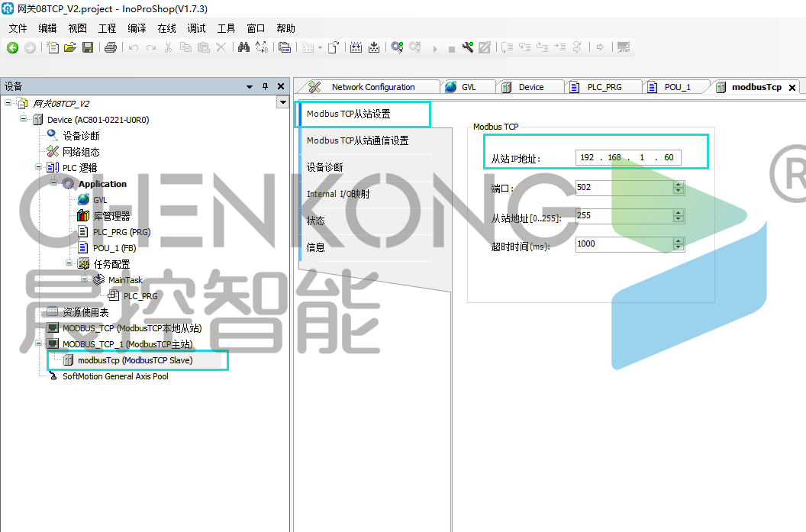Switch to the Network Configuration tab
This screenshot has width=806, height=532.
[372, 87]
